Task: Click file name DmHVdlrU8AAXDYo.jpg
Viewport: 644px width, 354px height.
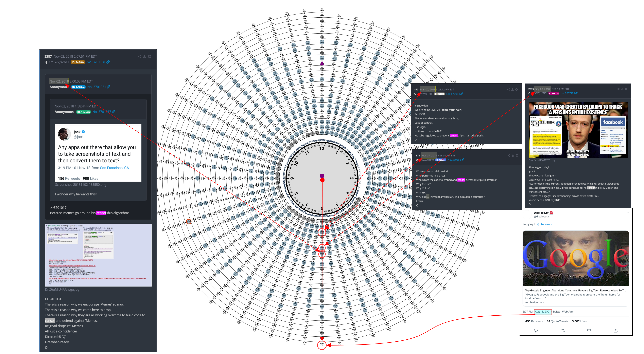Action: [542, 160]
